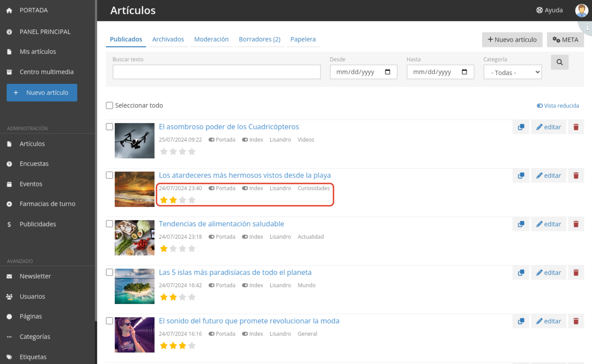Image resolution: width=592 pixels, height=364 pixels.
Task: Open the tropical island thumbnail
Action: (135, 286)
